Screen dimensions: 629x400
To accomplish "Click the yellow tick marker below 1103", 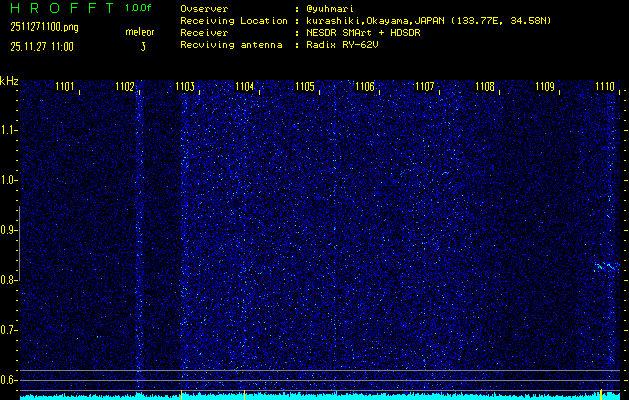I will click(181, 394).
